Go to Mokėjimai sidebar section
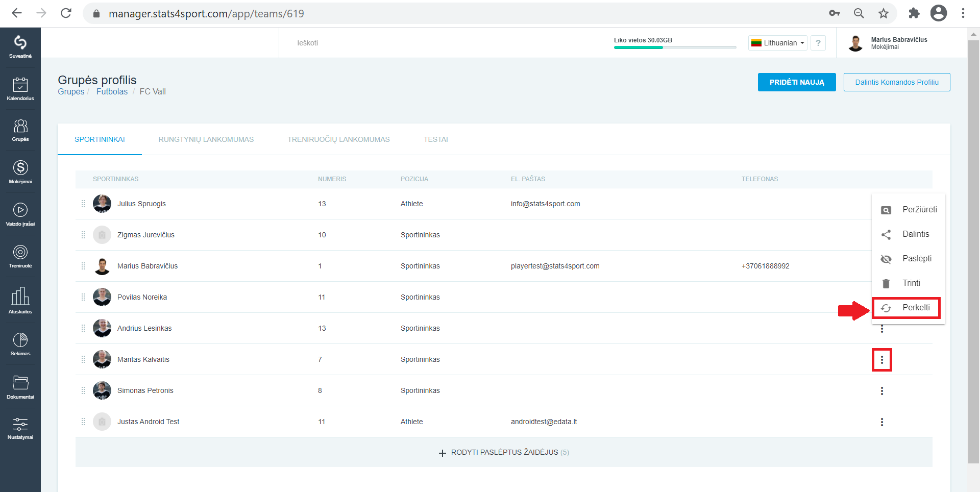The image size is (980, 492). point(20,172)
